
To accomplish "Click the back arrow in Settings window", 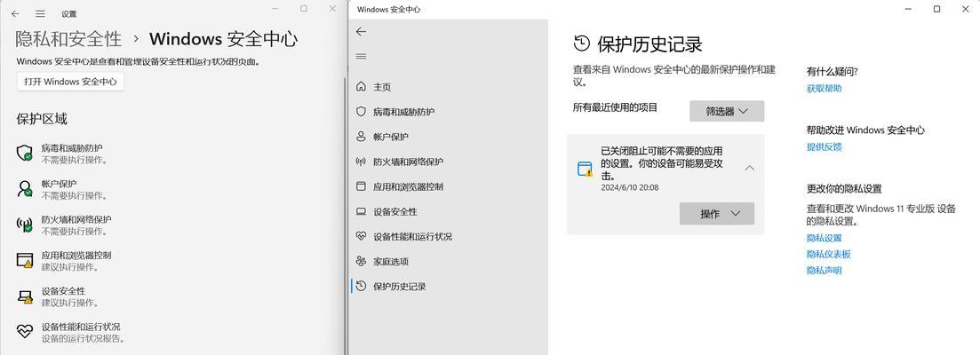I will (15, 13).
